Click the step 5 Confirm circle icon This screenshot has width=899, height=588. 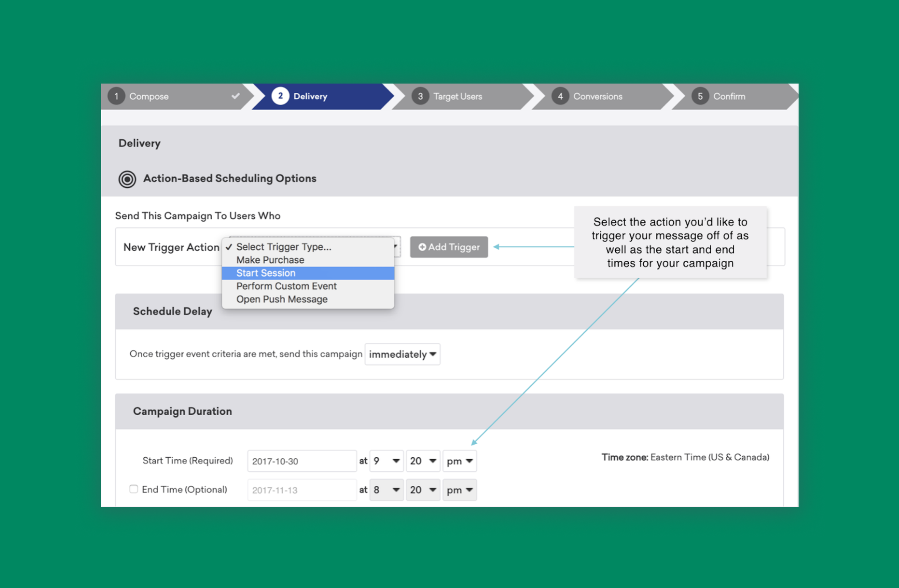point(700,96)
